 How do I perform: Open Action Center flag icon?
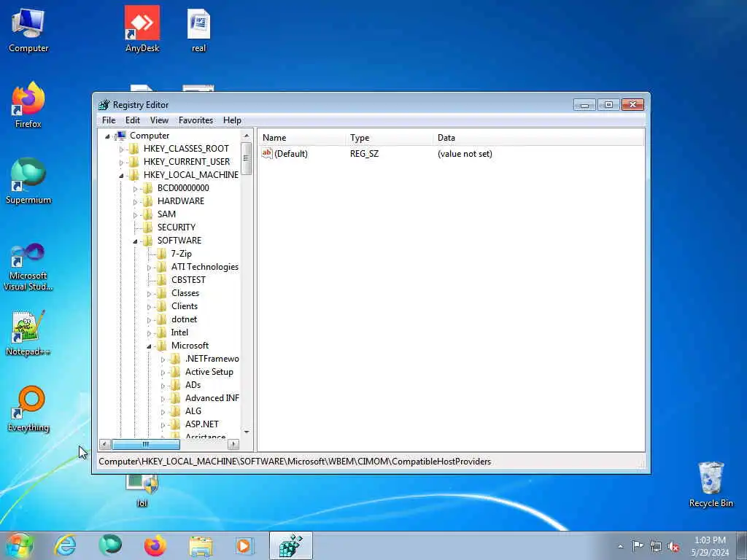point(638,545)
